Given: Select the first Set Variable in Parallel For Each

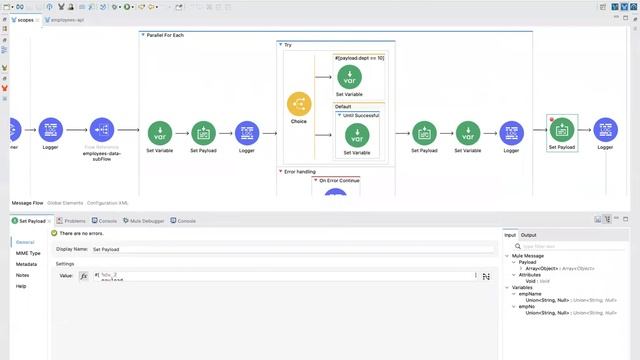Looking at the screenshot, I should point(160,133).
